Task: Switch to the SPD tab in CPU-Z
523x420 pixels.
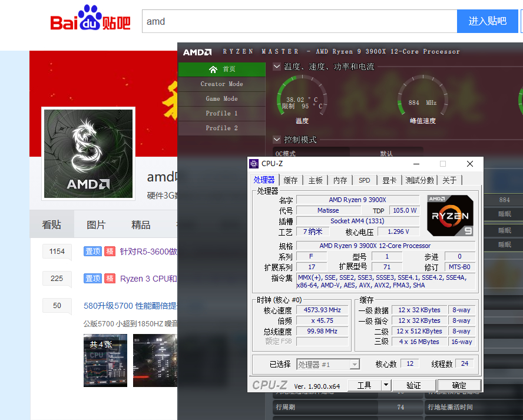Action: coord(364,180)
